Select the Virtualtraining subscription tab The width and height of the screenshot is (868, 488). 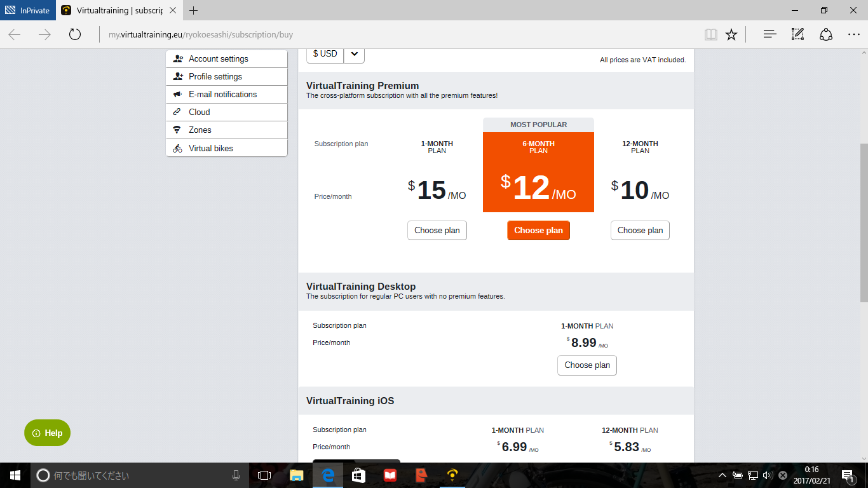(118, 10)
